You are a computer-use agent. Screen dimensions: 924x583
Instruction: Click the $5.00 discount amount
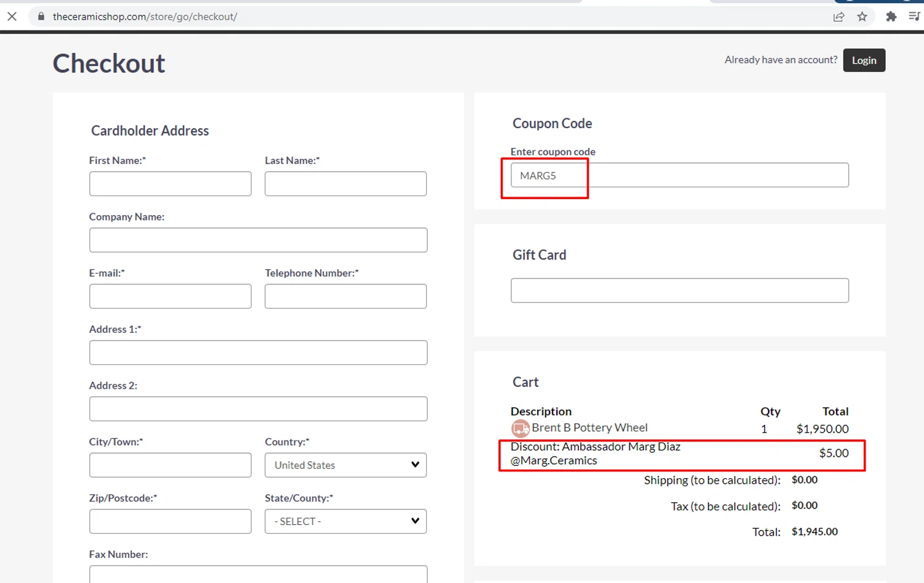833,453
